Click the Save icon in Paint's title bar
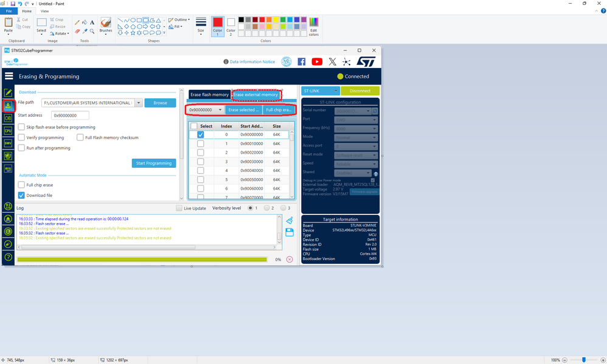 (x=13, y=4)
